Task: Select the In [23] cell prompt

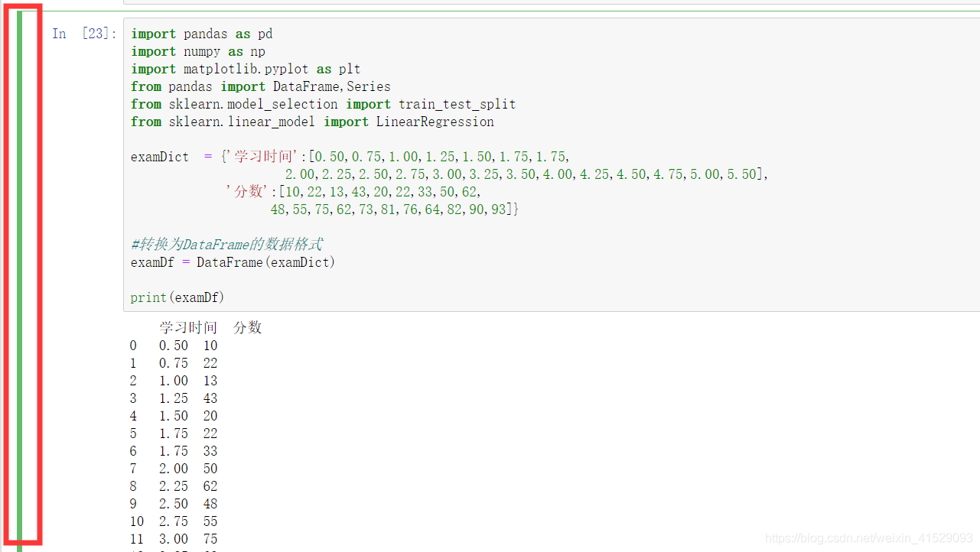Action: [x=85, y=34]
